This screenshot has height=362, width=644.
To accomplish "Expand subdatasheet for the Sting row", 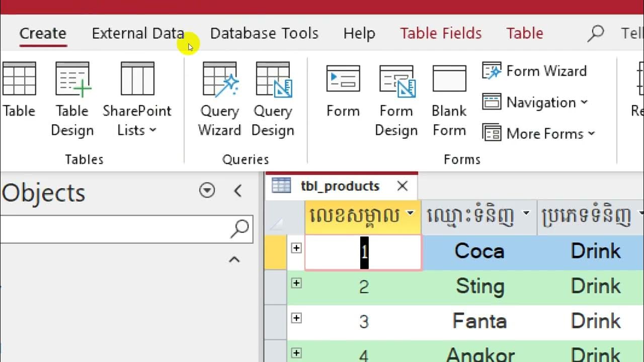I will 296,283.
